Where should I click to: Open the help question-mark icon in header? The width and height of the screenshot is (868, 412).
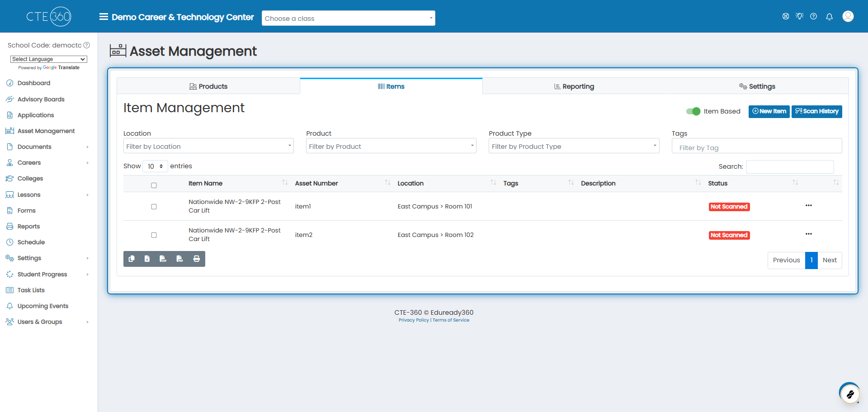814,16
